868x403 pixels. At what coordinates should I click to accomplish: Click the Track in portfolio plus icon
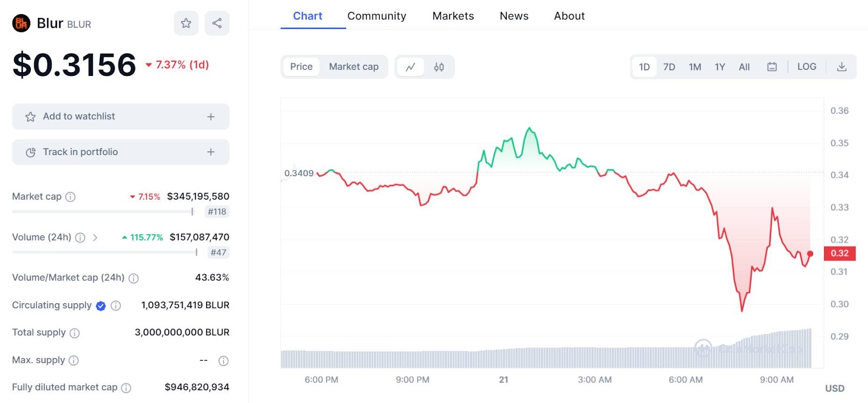point(211,152)
